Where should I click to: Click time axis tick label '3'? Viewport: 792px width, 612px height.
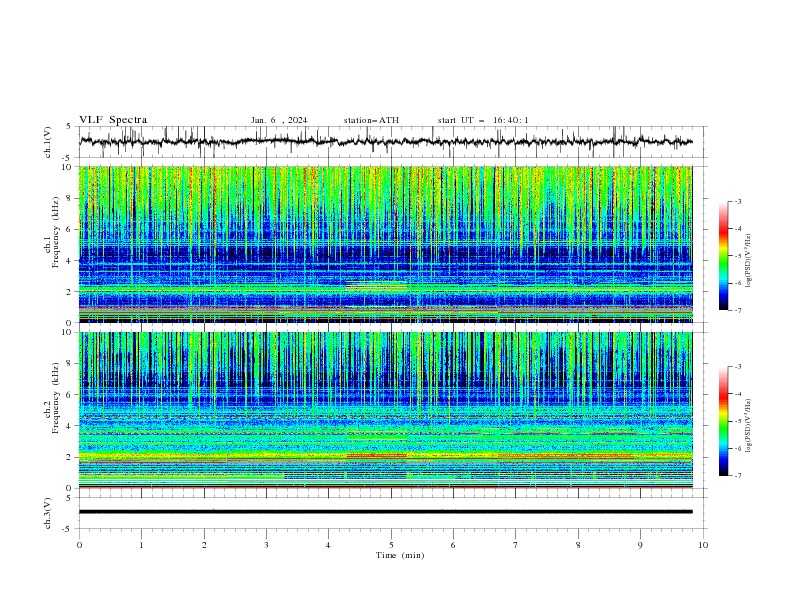266,545
